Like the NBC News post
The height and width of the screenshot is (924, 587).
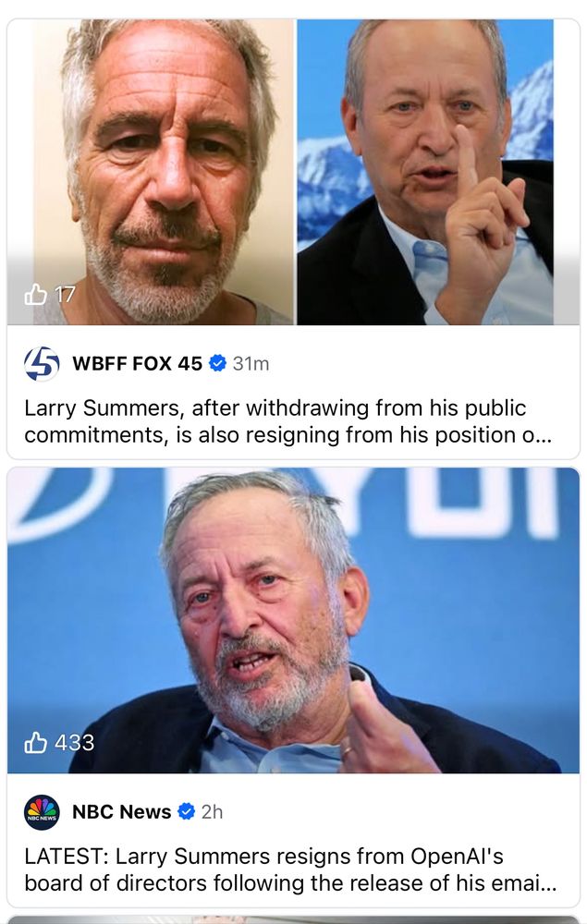coord(35,743)
